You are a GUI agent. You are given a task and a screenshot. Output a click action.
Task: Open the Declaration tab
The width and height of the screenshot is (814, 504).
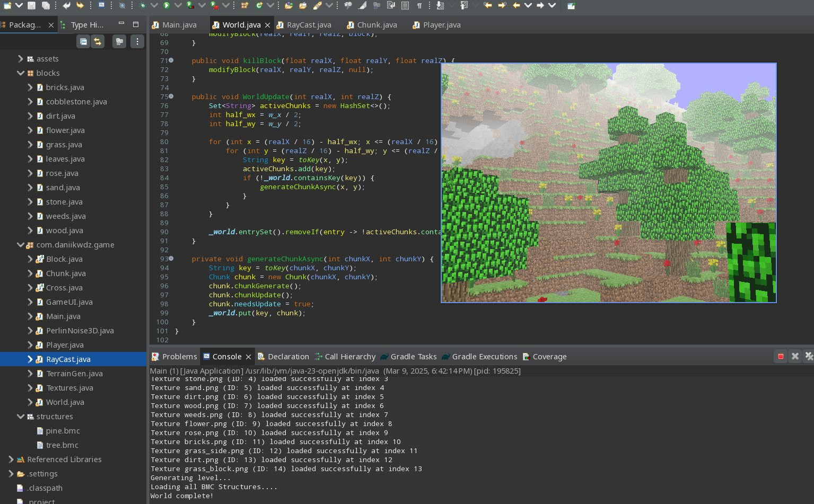pos(283,356)
